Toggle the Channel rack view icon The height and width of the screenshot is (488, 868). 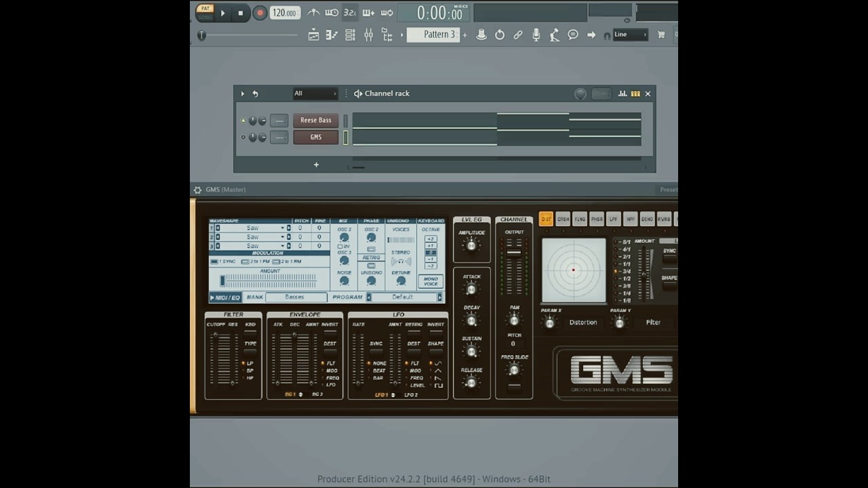pos(350,35)
